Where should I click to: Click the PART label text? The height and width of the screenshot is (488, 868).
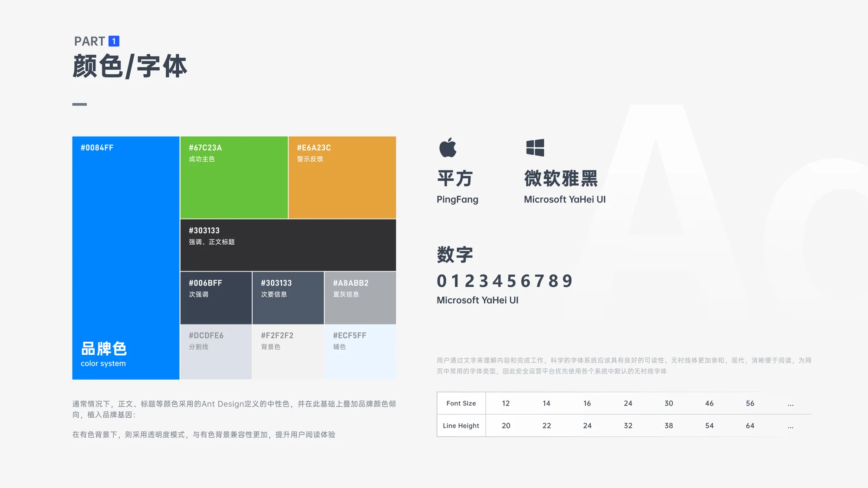click(x=89, y=41)
